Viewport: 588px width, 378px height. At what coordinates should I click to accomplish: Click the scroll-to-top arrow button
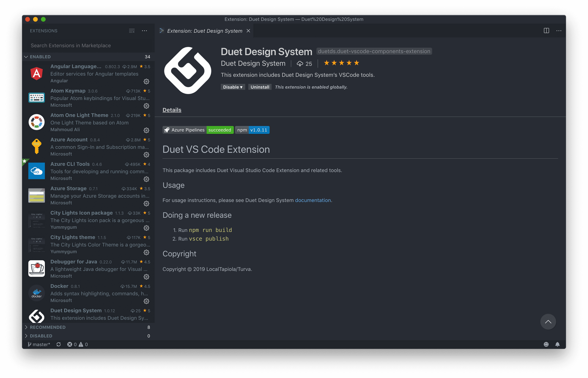click(548, 322)
